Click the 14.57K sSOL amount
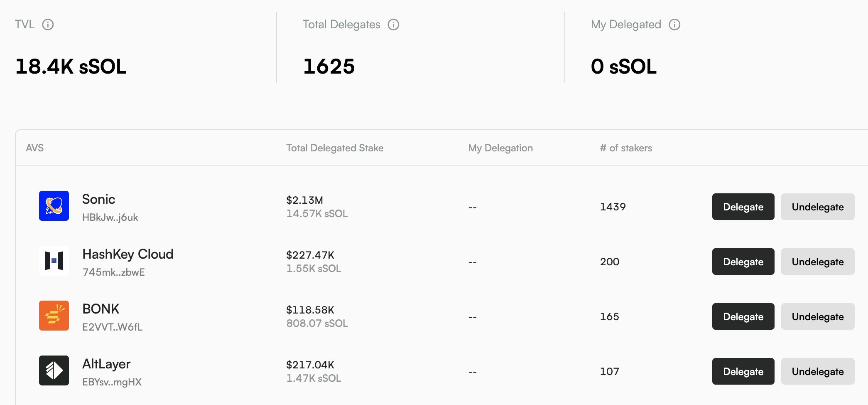 pos(317,214)
